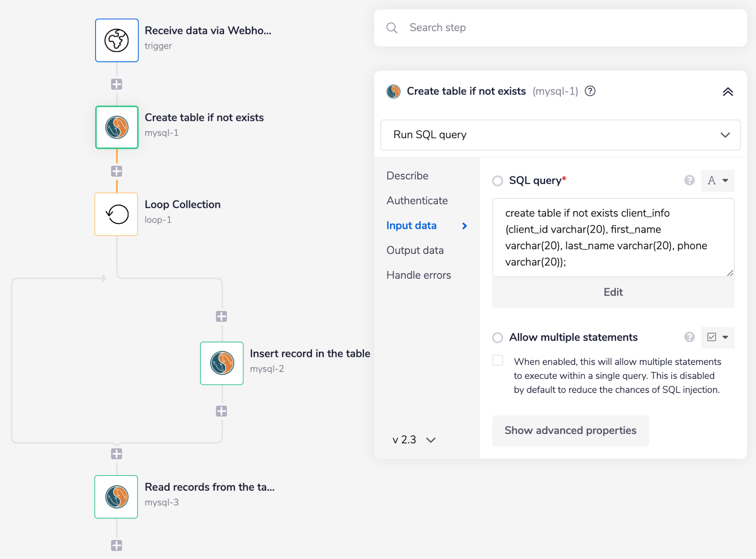Select the mysql-2 Insert record step icon
The height and width of the screenshot is (559, 756).
tap(222, 363)
